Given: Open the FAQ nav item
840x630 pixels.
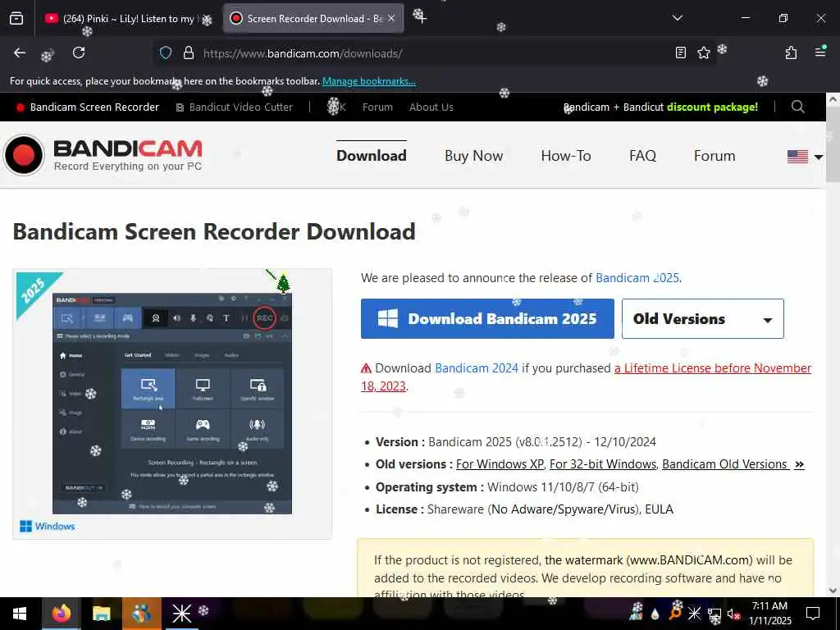Looking at the screenshot, I should (642, 156).
